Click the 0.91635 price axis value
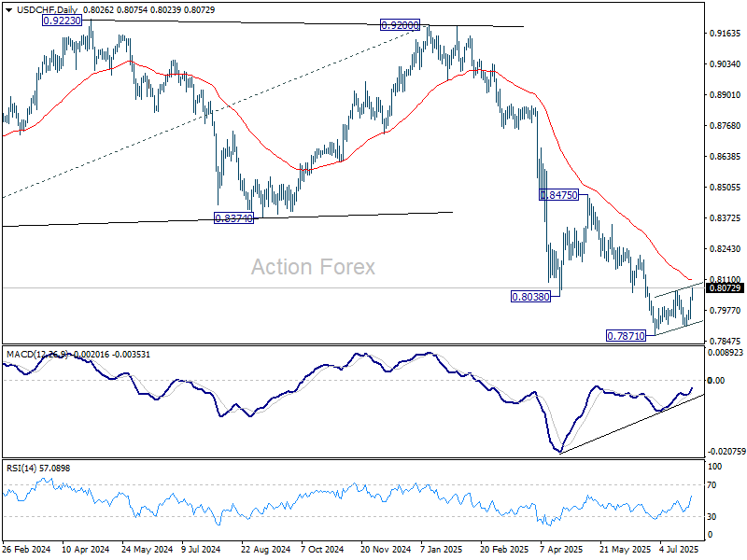The image size is (747, 560). point(725,34)
